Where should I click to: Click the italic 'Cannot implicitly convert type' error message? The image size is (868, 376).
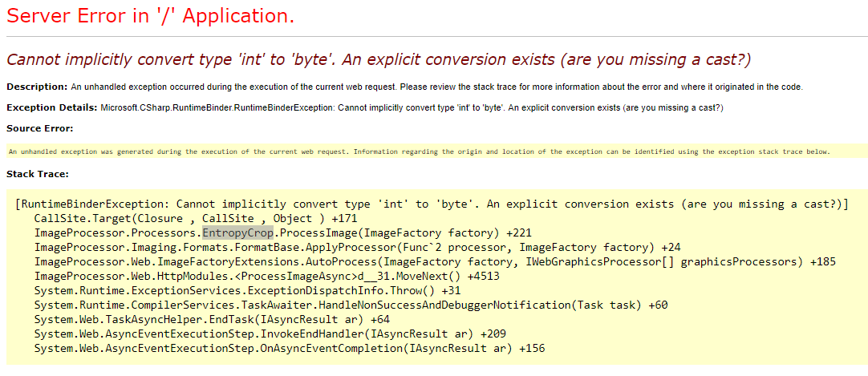378,59
